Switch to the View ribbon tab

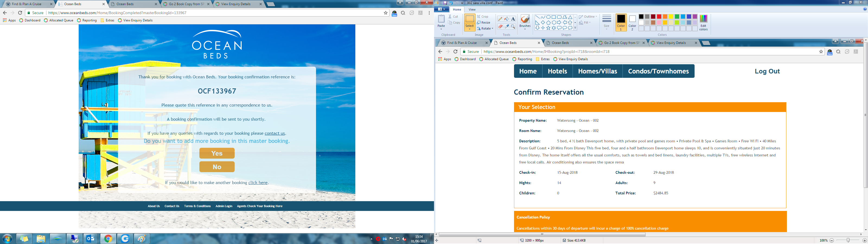coord(472,9)
